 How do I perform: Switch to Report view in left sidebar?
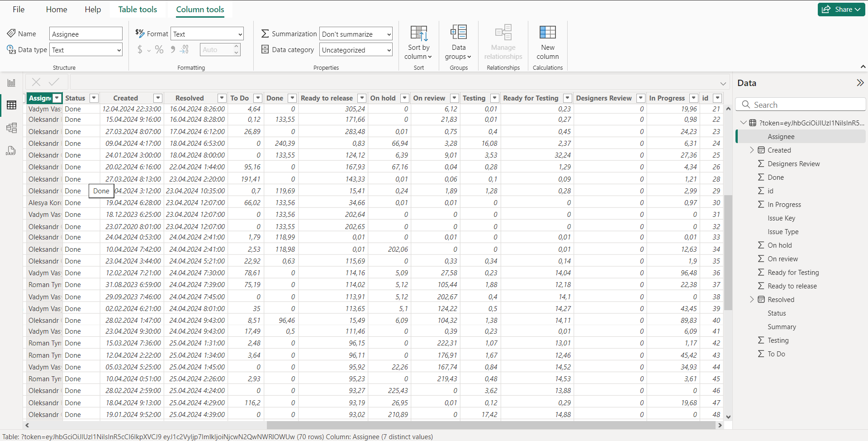(x=11, y=83)
